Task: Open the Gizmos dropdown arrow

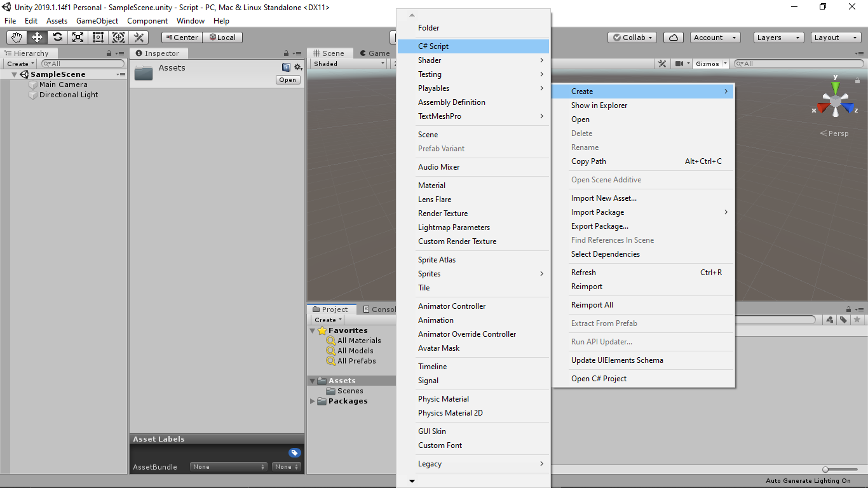Action: (x=725, y=64)
